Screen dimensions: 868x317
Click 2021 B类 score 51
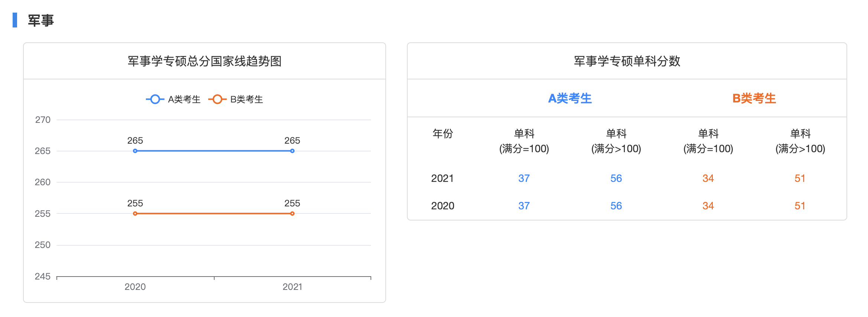pos(800,179)
